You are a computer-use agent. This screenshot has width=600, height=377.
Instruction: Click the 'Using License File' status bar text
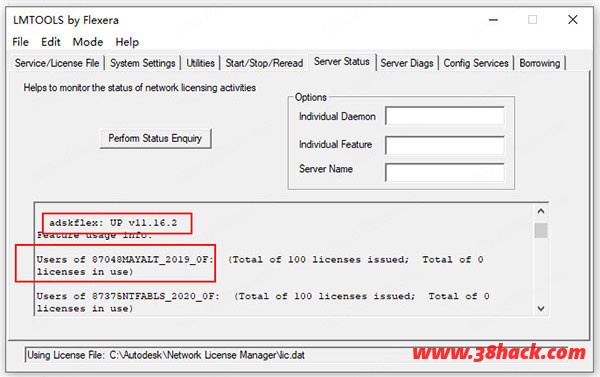click(x=166, y=355)
